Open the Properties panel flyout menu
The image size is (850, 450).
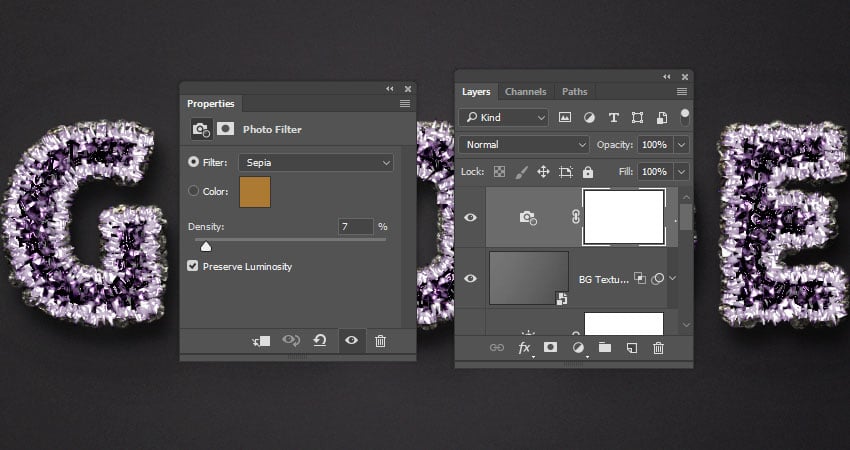[405, 104]
